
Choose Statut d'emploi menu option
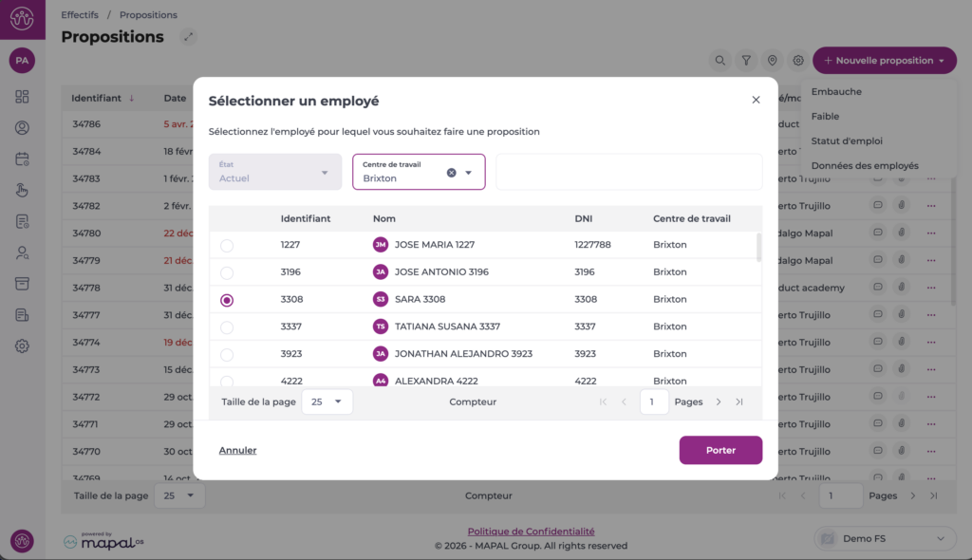coord(847,141)
